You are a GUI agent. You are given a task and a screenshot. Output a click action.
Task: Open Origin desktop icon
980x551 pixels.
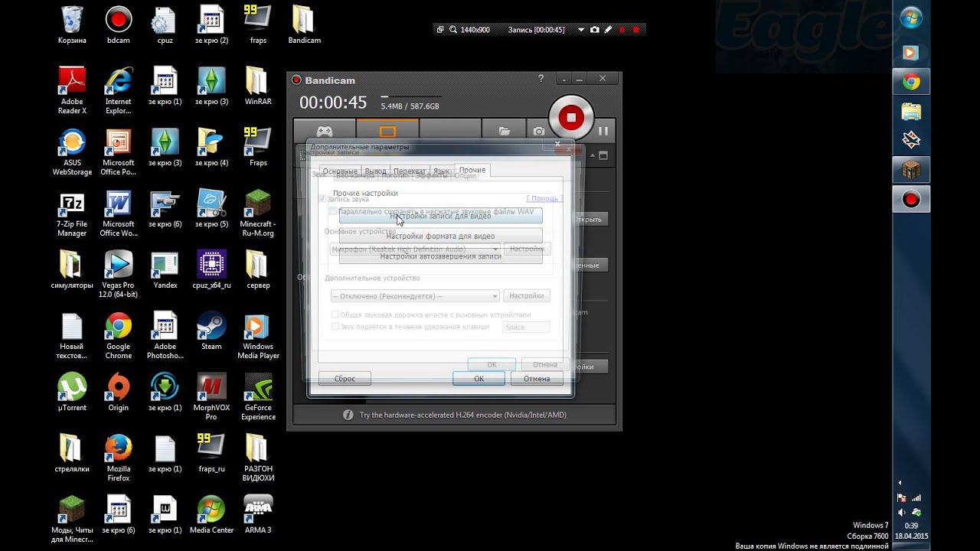(x=118, y=392)
